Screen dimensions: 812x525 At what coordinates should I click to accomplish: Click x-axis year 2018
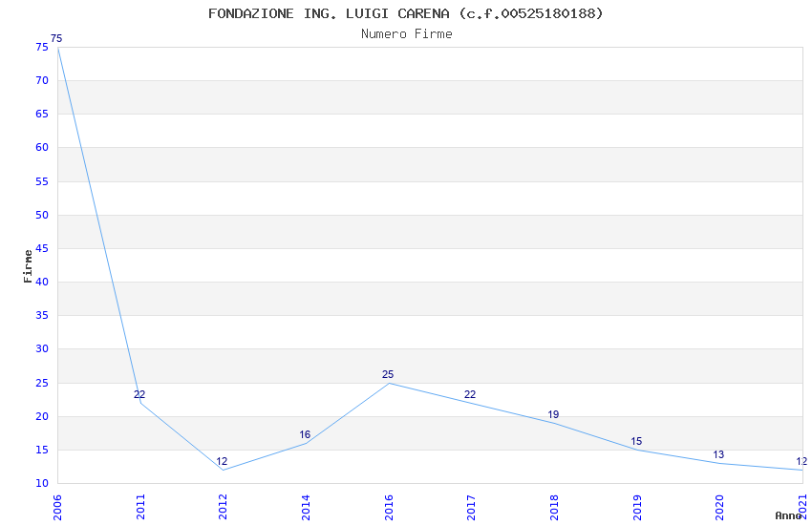(x=553, y=508)
